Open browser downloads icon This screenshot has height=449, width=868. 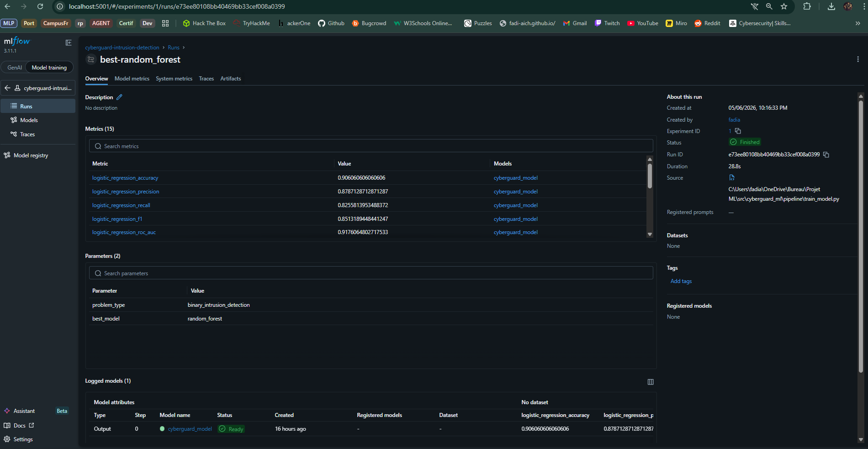click(x=831, y=6)
